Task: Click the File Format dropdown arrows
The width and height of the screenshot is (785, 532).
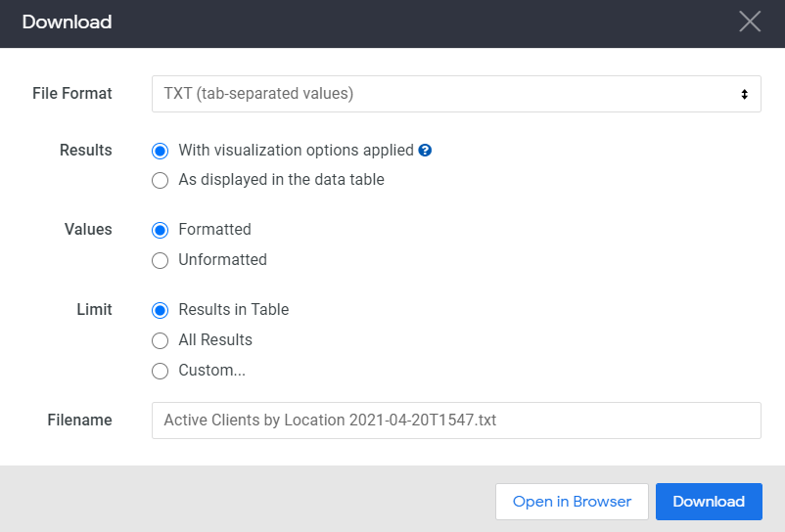Action: 744,94
